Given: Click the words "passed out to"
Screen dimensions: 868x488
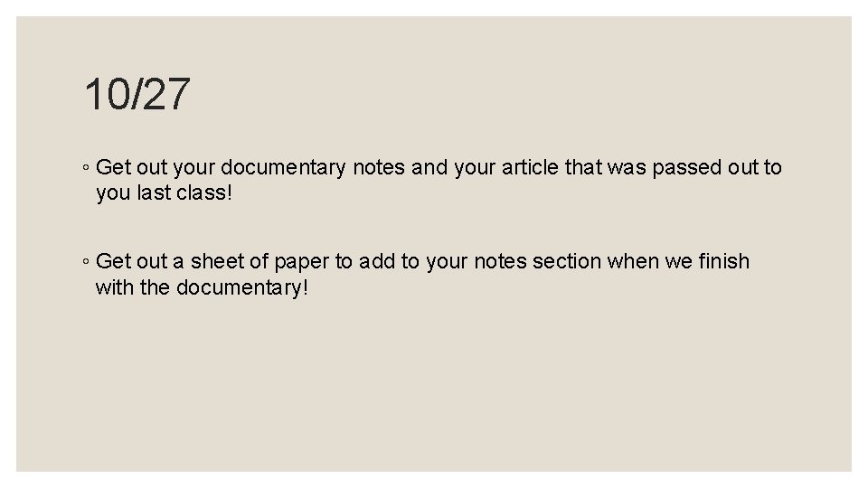Looking at the screenshot, I should coord(723,167).
